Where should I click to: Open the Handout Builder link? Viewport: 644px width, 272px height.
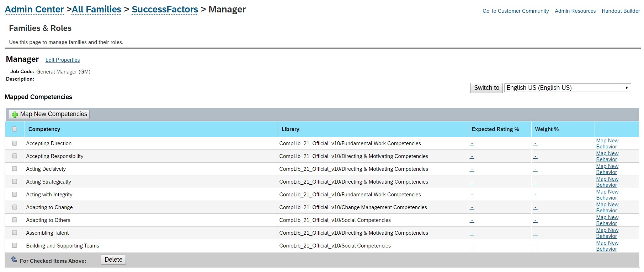tap(621, 11)
